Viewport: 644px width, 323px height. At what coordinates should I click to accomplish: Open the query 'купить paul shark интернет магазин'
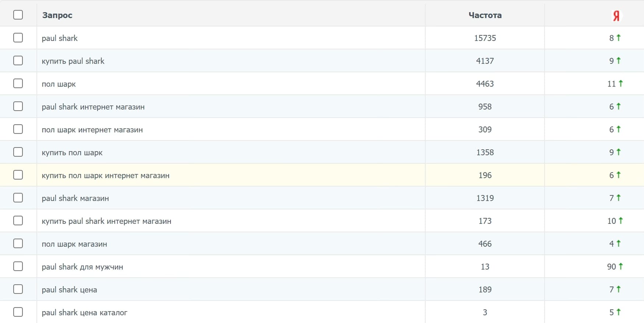(x=106, y=221)
